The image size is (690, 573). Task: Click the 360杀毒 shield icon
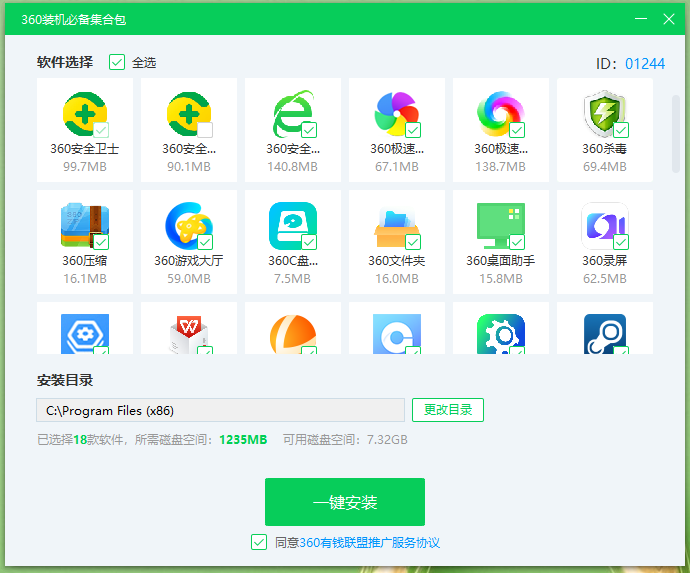(x=605, y=114)
